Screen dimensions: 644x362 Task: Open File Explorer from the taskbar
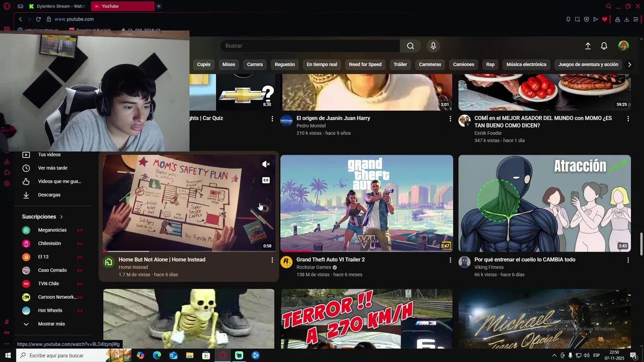coord(190,355)
